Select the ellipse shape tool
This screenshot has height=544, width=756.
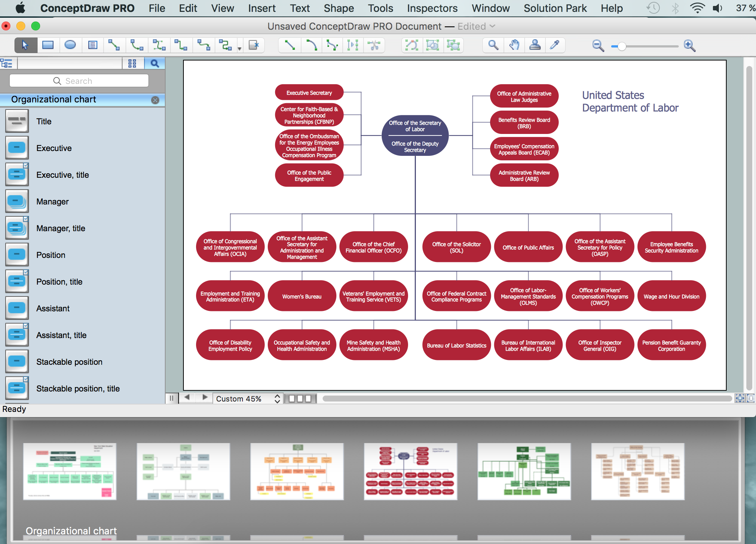71,45
